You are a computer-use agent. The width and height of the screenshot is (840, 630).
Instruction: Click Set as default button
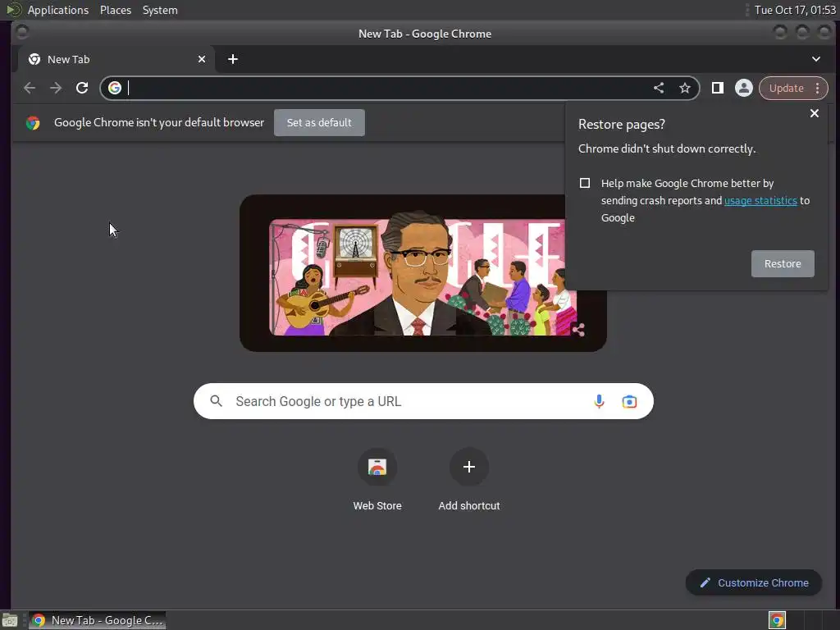coord(319,123)
